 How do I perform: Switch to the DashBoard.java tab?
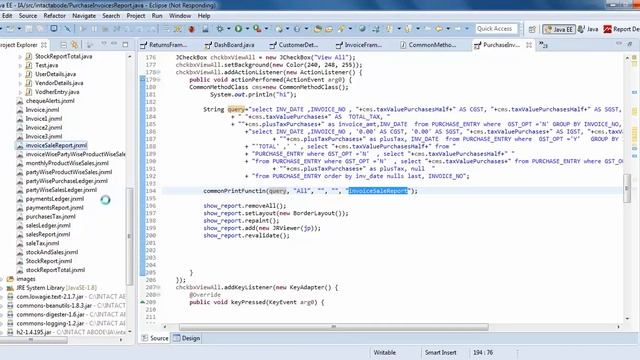point(230,45)
